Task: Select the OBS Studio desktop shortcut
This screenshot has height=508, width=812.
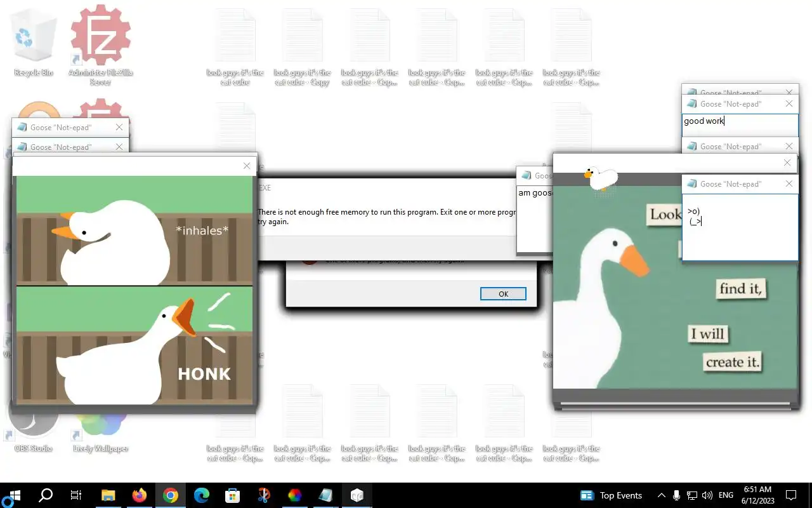Action: click(x=34, y=429)
